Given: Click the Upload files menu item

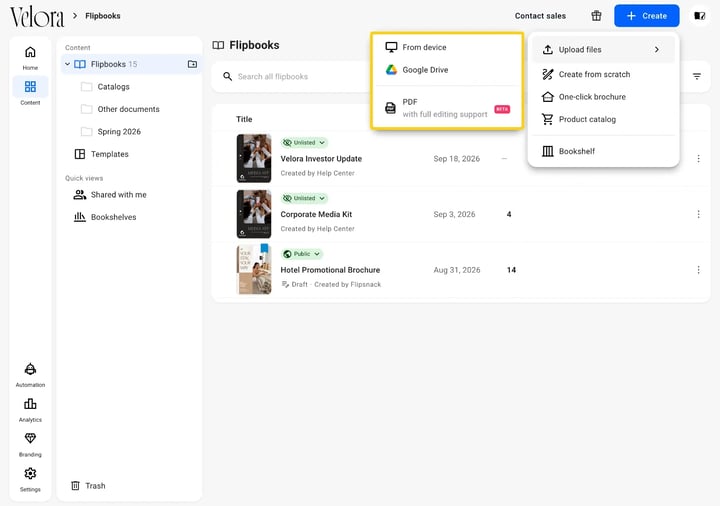Looking at the screenshot, I should point(603,50).
